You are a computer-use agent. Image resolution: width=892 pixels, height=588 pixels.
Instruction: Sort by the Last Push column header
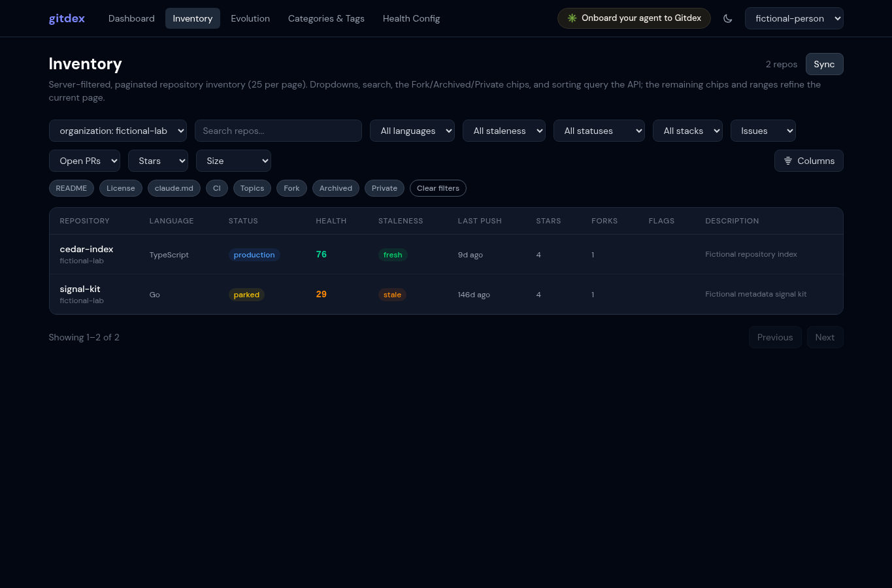click(x=480, y=221)
